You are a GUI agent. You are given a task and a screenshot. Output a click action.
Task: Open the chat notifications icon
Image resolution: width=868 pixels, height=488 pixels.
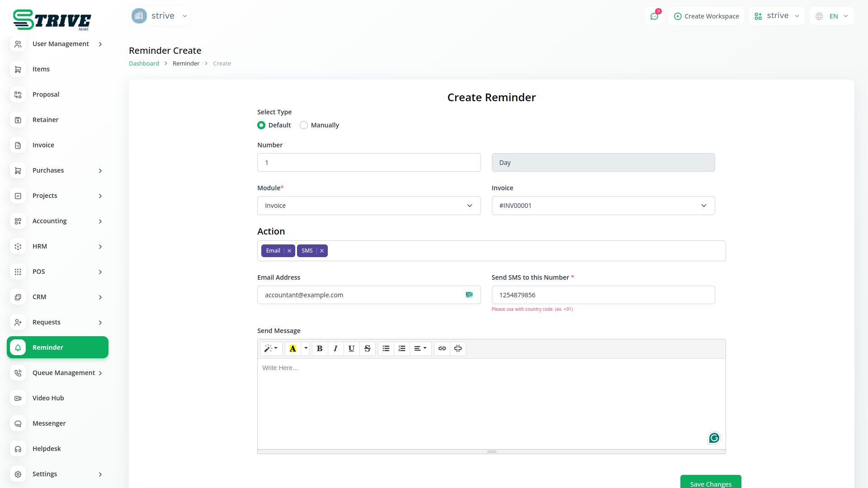(x=654, y=16)
